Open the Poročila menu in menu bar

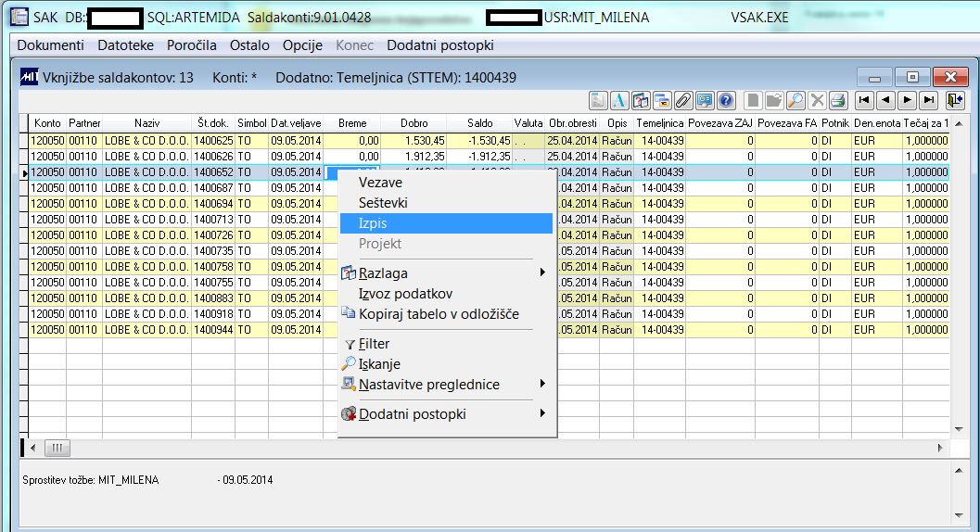(x=191, y=45)
